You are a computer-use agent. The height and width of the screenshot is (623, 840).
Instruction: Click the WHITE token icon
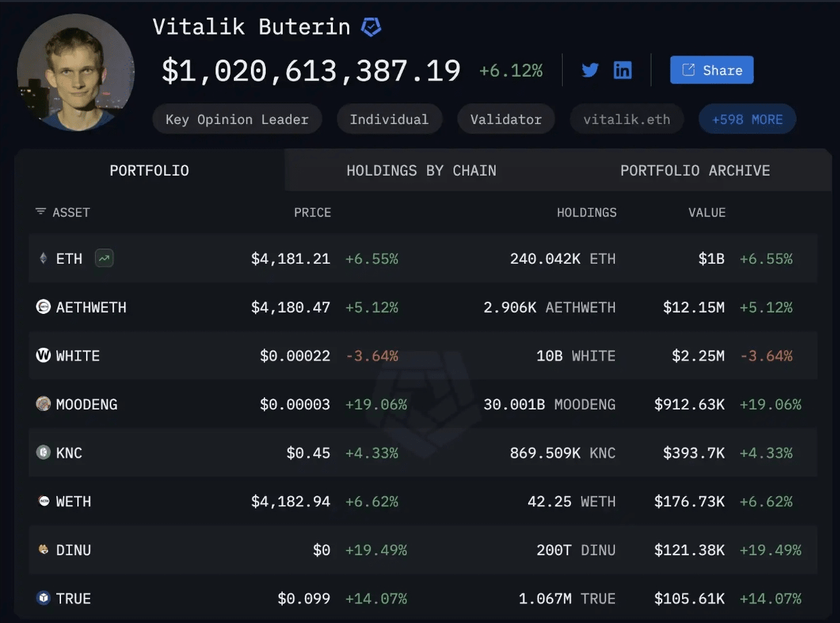pyautogui.click(x=43, y=355)
